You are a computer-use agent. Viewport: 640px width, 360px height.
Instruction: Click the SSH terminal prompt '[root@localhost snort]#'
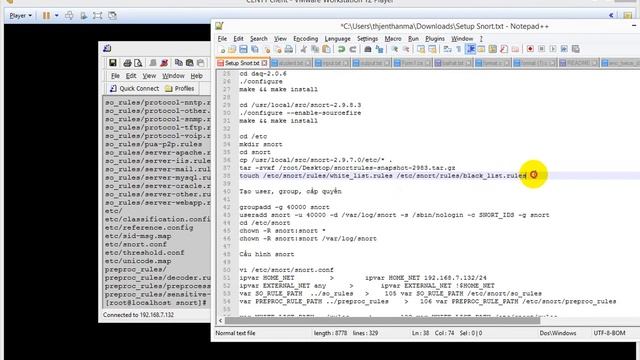click(156, 303)
